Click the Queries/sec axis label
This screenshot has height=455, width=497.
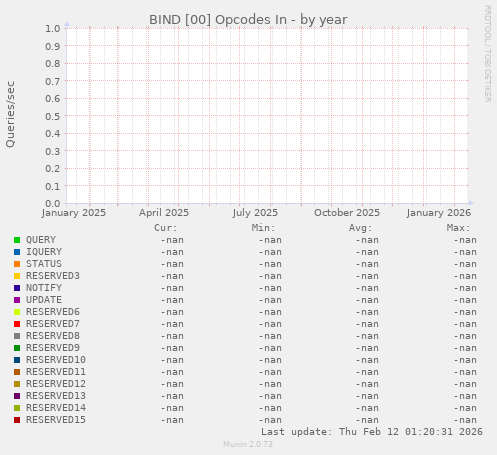point(10,114)
